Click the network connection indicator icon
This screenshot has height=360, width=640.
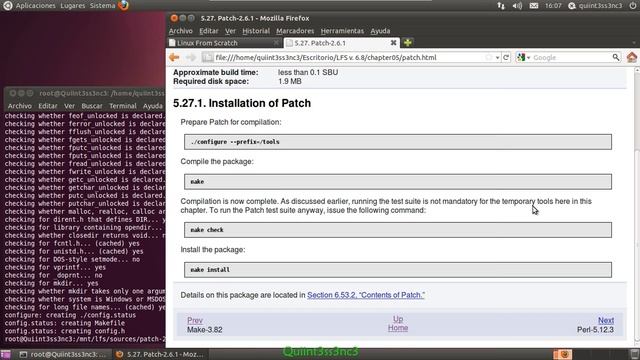[x=501, y=6]
